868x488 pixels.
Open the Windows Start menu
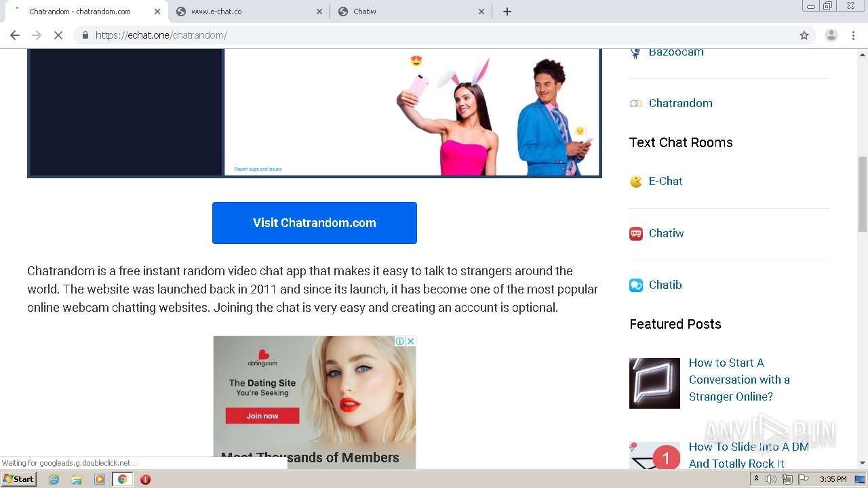(19, 479)
